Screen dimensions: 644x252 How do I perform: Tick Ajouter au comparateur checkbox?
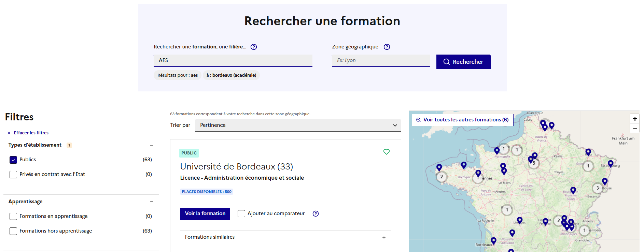click(x=241, y=214)
